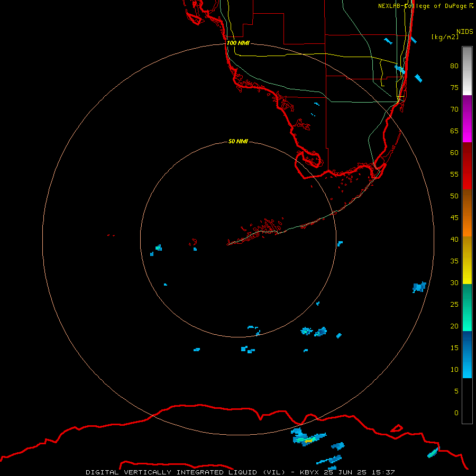Click the 70 value on the color scale
The width and height of the screenshot is (476, 476).
click(x=454, y=109)
